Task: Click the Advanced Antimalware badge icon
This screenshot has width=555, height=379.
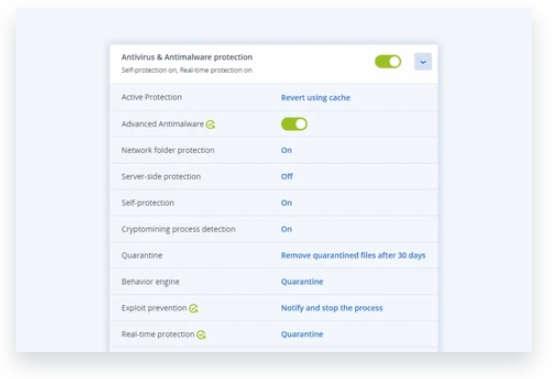Action: tap(211, 125)
